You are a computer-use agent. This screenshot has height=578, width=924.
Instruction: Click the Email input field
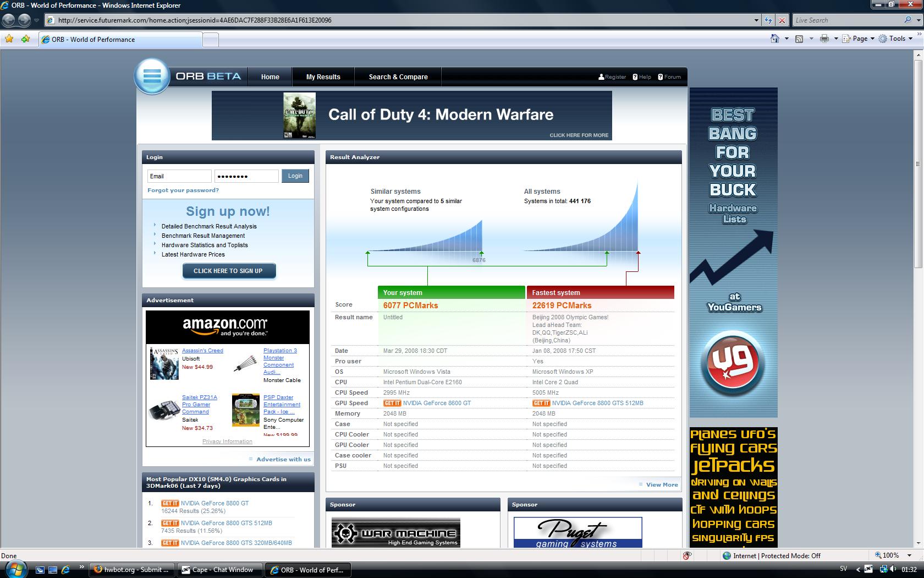(x=179, y=176)
